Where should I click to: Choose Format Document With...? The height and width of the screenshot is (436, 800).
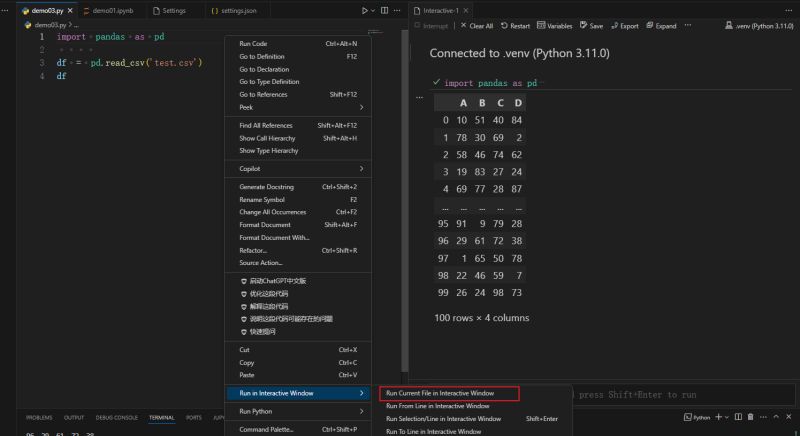point(298,238)
